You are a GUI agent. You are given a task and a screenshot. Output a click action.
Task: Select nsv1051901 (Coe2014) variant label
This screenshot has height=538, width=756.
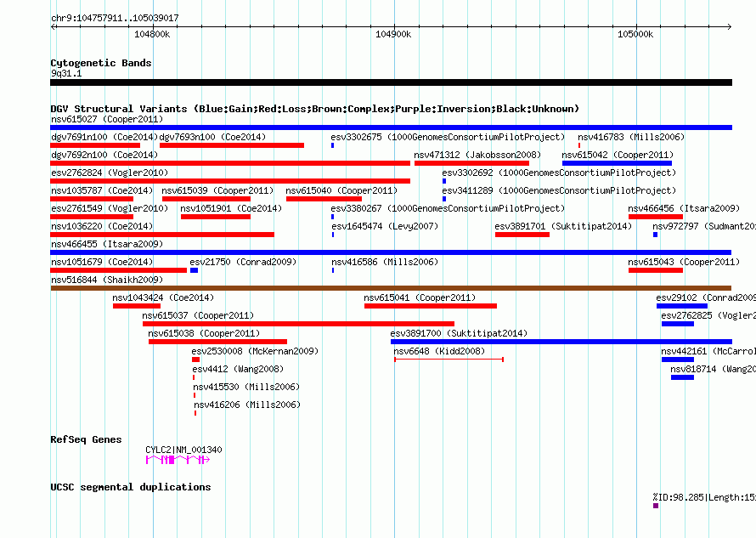point(231,208)
